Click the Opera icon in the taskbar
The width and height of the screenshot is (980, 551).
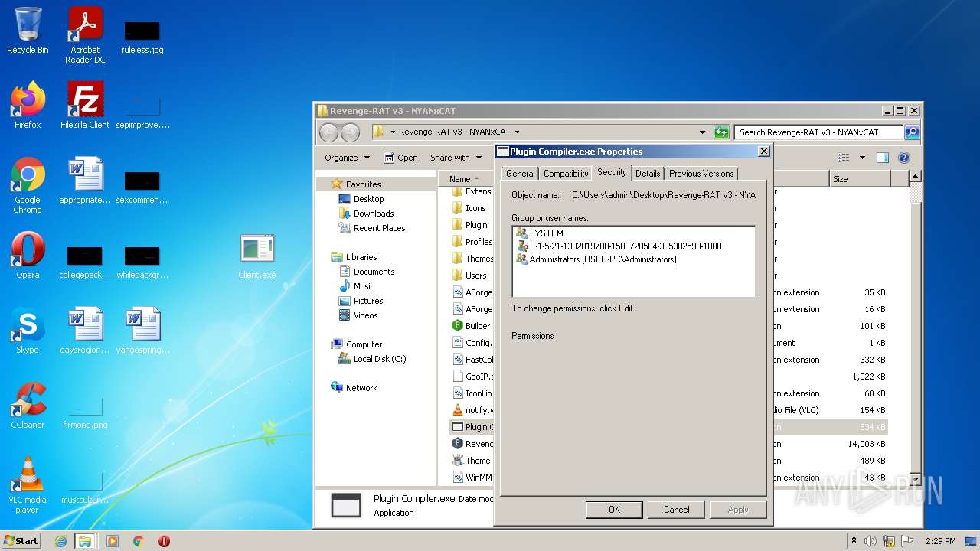(x=164, y=541)
